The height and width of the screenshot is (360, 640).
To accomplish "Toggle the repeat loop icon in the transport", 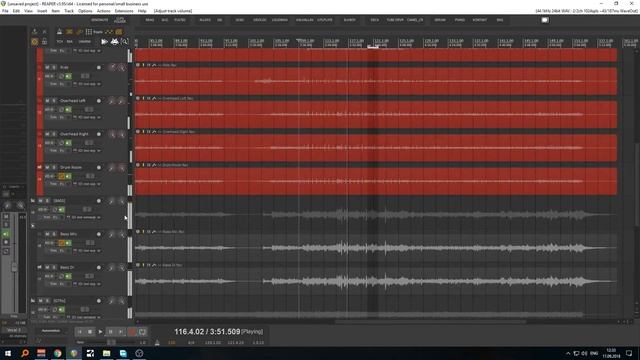I will pos(142,332).
